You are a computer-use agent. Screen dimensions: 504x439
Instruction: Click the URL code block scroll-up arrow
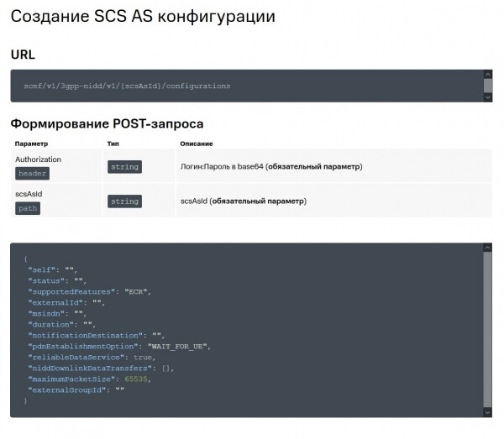(488, 75)
